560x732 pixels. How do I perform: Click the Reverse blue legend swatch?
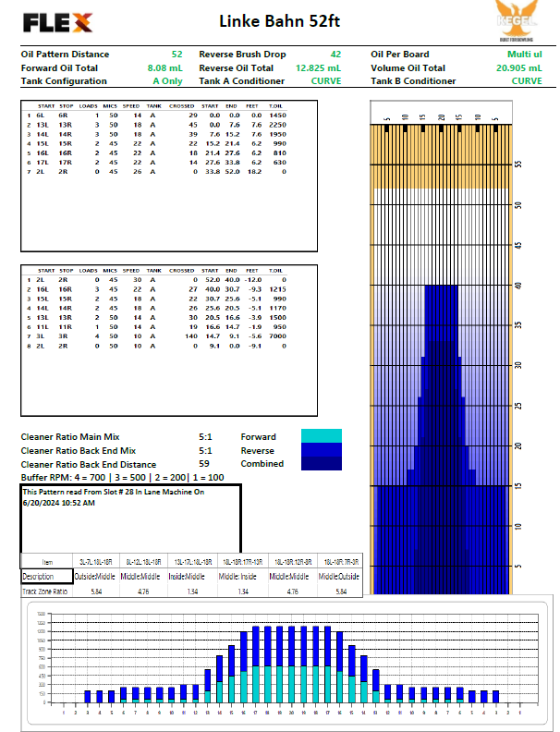click(322, 449)
